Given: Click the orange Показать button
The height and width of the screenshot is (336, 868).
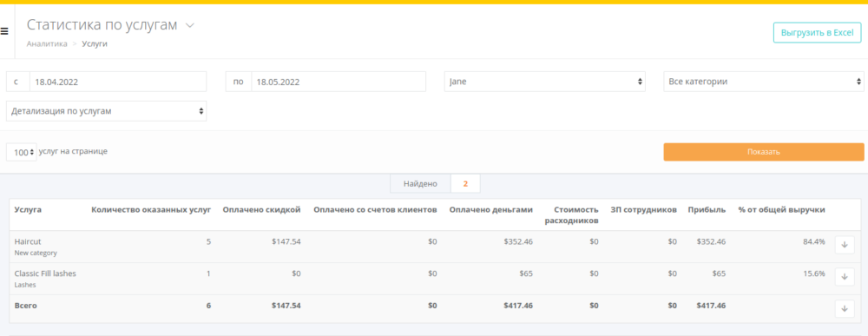Looking at the screenshot, I should click(x=763, y=152).
